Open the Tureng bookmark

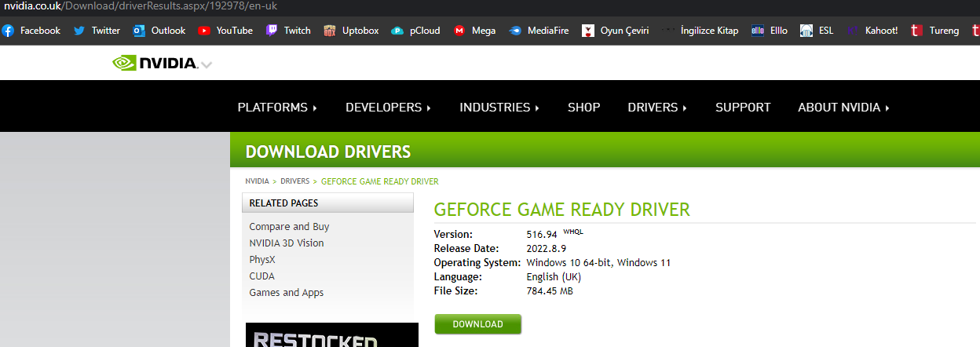(935, 31)
